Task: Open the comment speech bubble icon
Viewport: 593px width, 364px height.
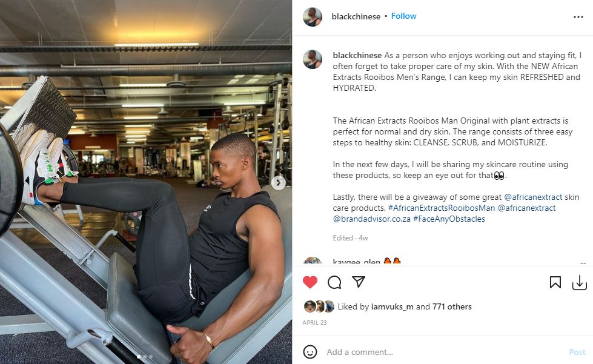Action: click(334, 282)
